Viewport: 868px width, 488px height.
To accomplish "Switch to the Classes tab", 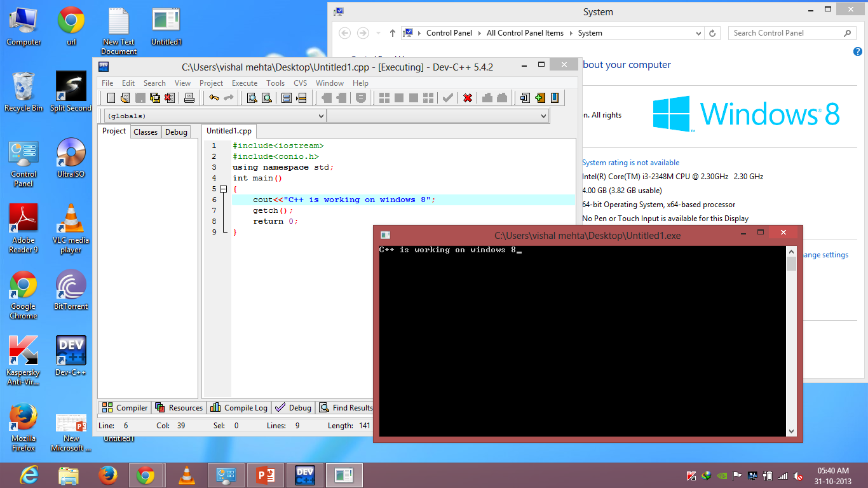I will click(x=146, y=132).
